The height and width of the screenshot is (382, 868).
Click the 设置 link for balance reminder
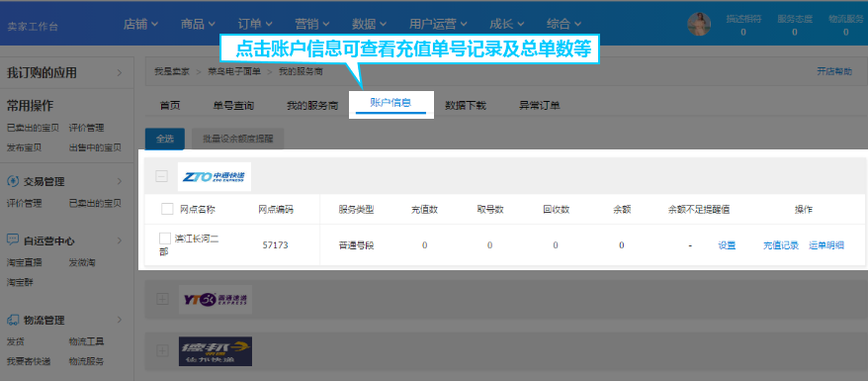[x=727, y=245]
